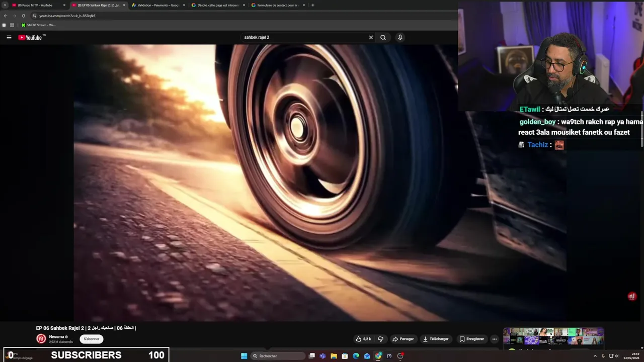Select the EP 06 Sahbek Rajel tab
Screen dimensions: 644x362
(x=98, y=5)
